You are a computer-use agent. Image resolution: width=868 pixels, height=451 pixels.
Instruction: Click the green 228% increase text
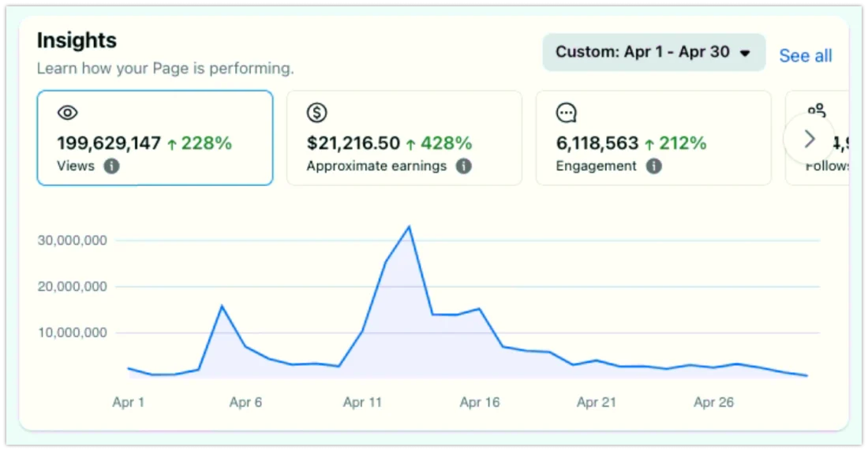tap(207, 143)
